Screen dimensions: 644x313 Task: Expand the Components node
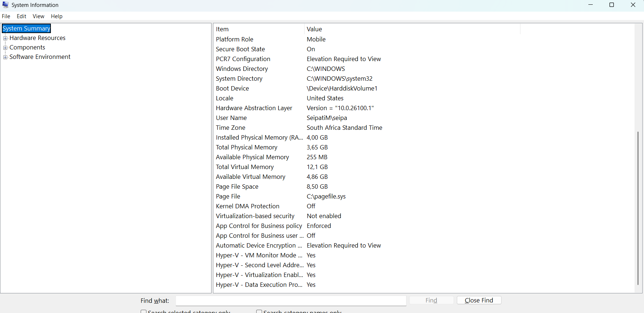point(5,48)
